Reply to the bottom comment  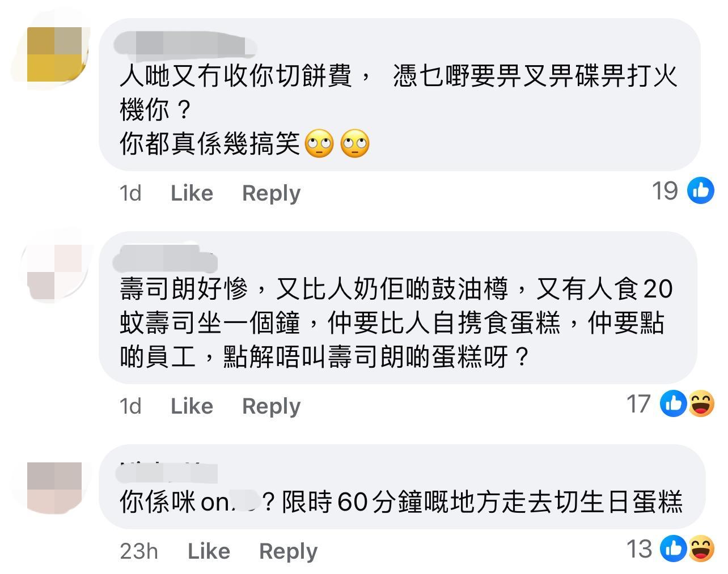pyautogui.click(x=287, y=550)
